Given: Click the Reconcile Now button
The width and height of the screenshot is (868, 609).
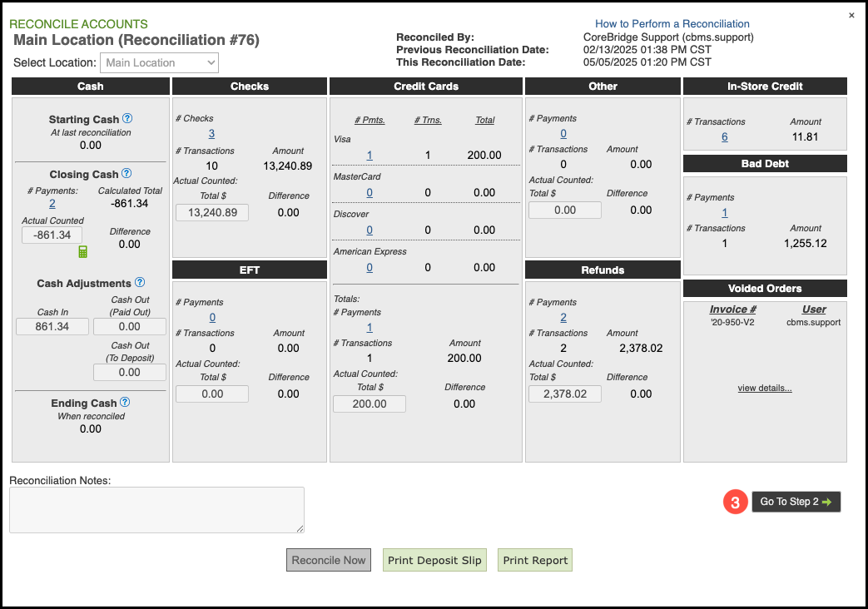Looking at the screenshot, I should click(328, 560).
